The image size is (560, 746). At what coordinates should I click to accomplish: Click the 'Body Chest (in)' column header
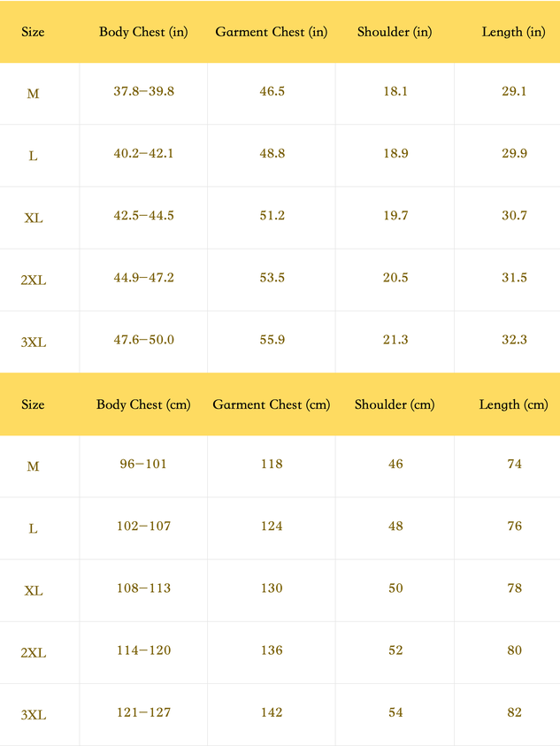pos(143,32)
